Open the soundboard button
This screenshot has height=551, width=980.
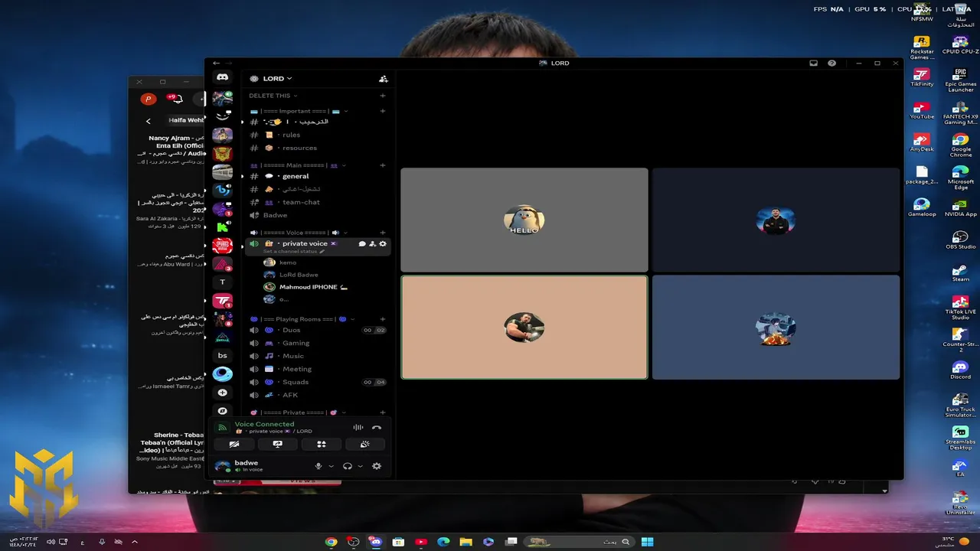(365, 444)
